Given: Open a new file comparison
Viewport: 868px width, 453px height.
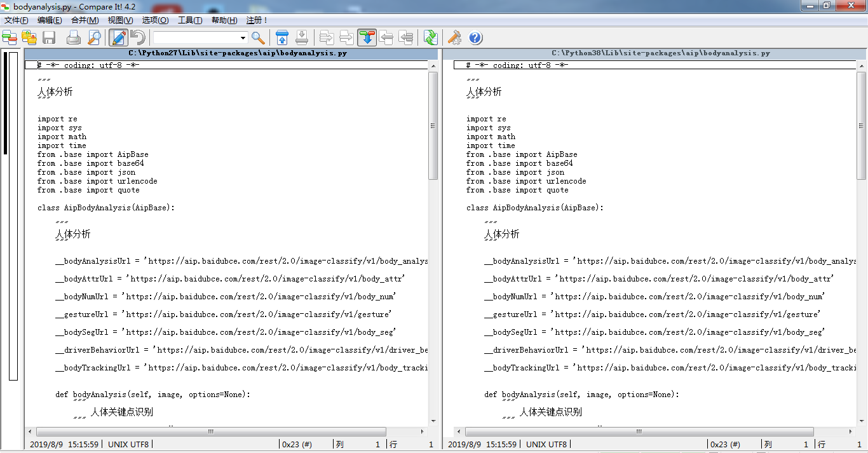Looking at the screenshot, I should (10, 37).
